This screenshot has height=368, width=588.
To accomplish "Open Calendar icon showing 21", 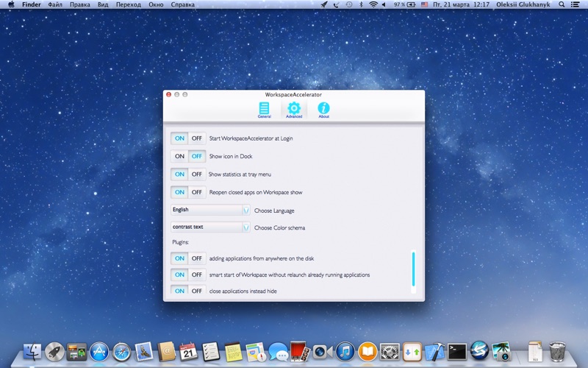I will 188,352.
